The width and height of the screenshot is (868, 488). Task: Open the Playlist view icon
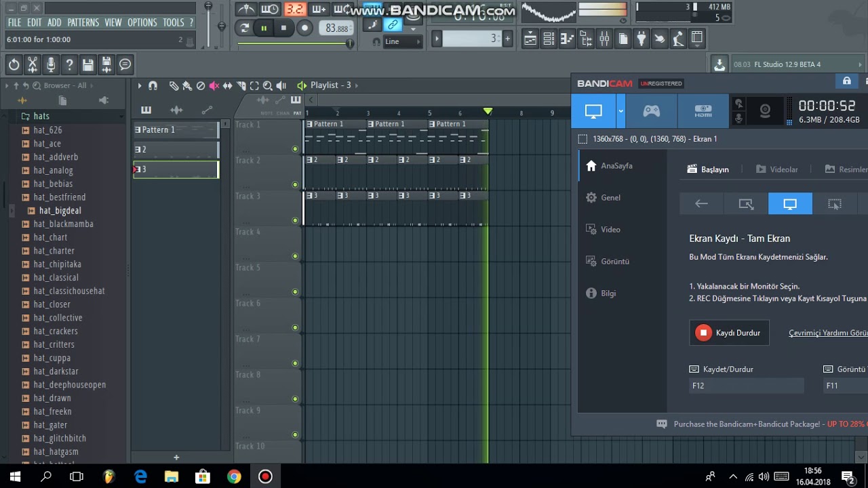pos(530,39)
